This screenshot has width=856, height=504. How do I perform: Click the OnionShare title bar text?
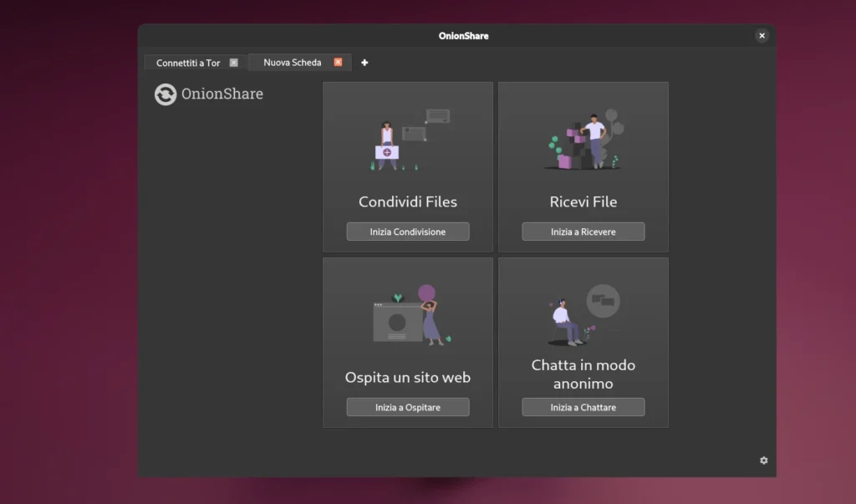pos(463,35)
